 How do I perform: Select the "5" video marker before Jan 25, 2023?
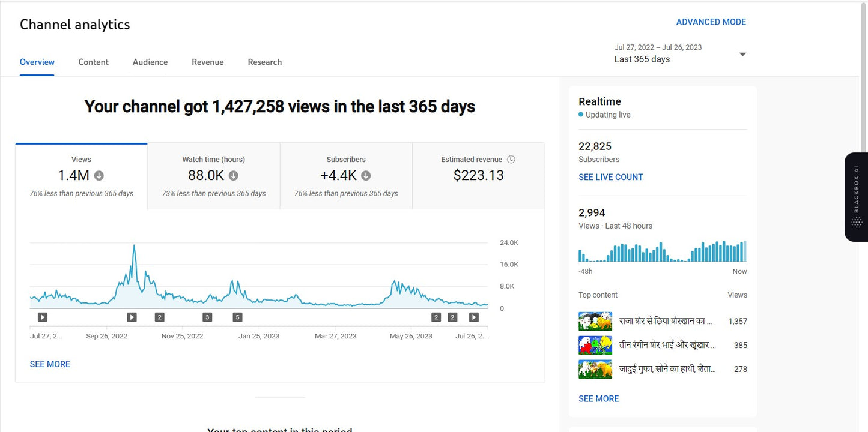[x=237, y=317]
